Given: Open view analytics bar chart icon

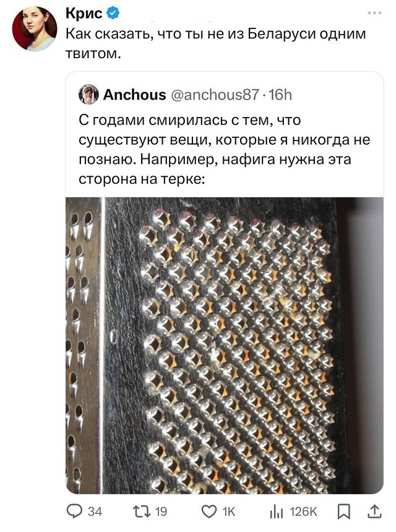Looking at the screenshot, I should point(277,512).
